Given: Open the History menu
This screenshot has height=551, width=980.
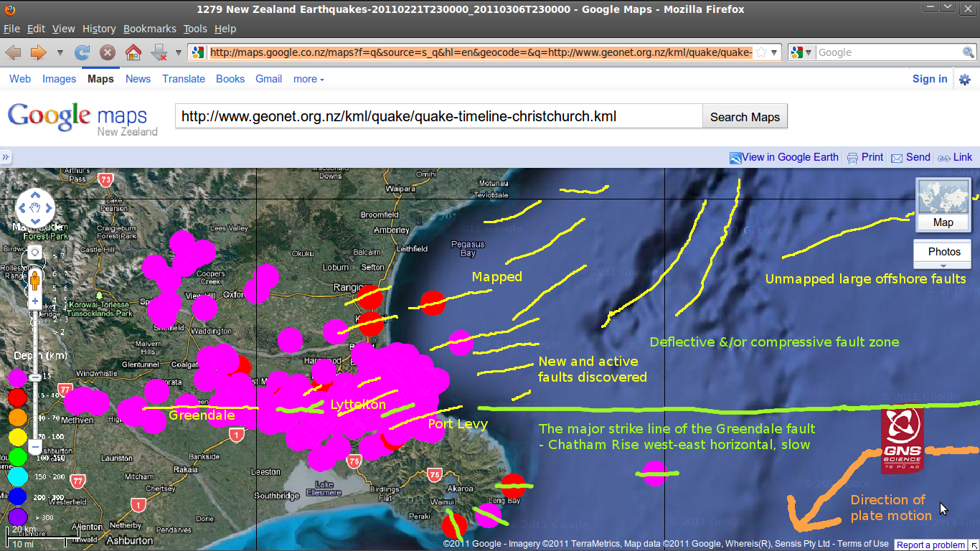Looking at the screenshot, I should point(99,29).
